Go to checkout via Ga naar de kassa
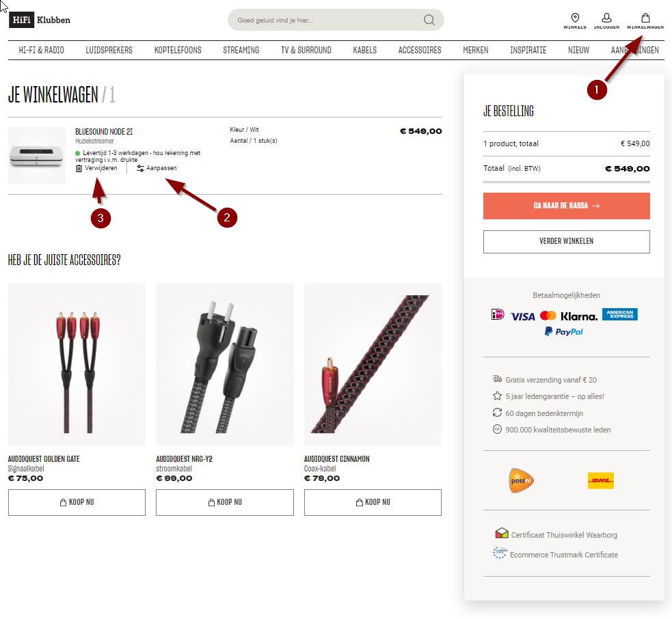The height and width of the screenshot is (619, 672). tap(566, 206)
